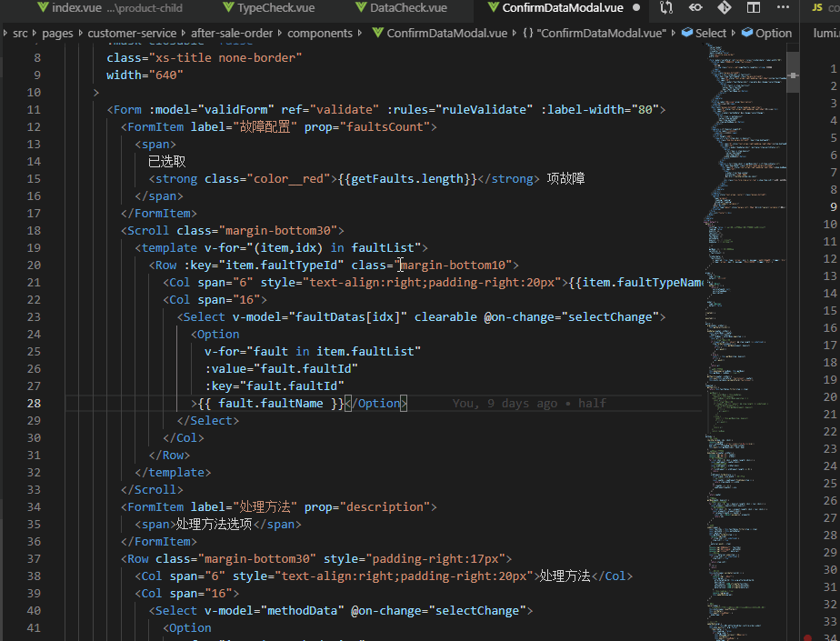Click the "methodData" v-model value

coord(302,610)
